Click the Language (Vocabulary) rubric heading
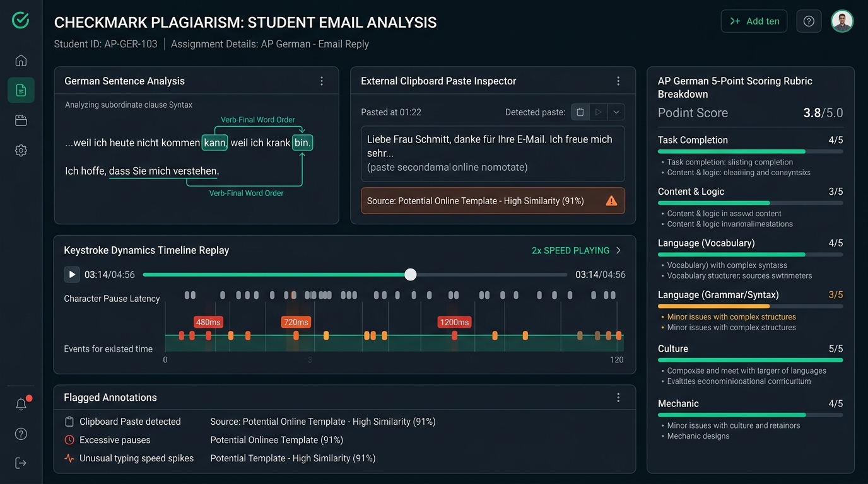 [x=706, y=243]
